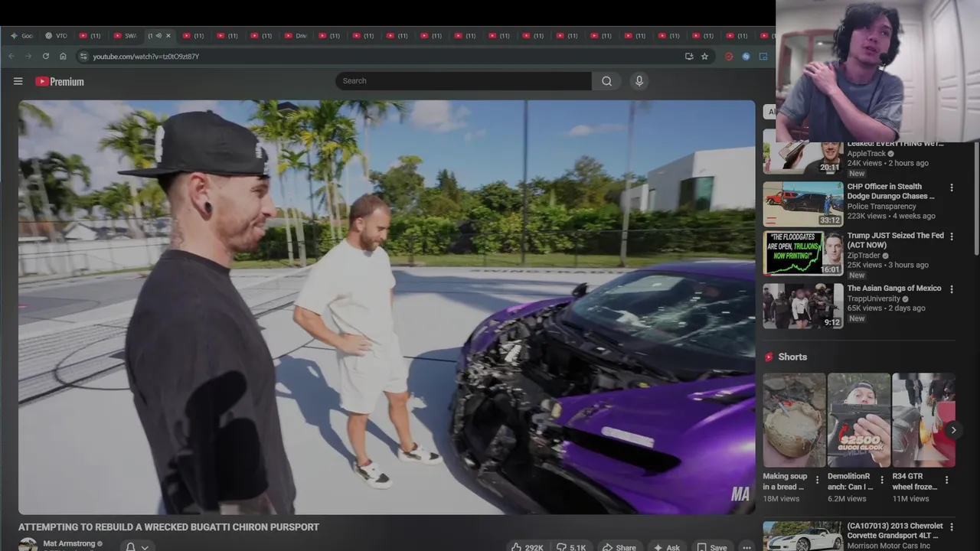
Task: Open site info icon in address bar
Action: tap(83, 56)
